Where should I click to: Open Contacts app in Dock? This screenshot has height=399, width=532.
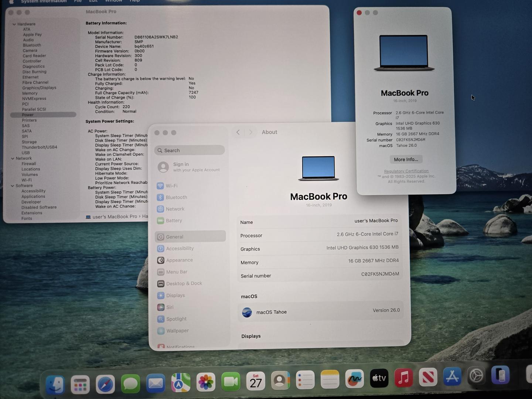point(280,380)
